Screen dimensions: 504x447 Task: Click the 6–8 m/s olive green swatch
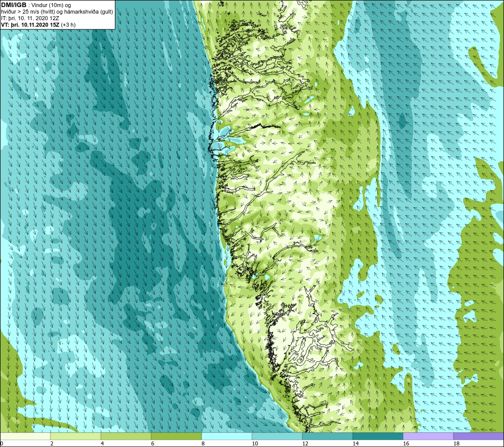[x=176, y=436]
